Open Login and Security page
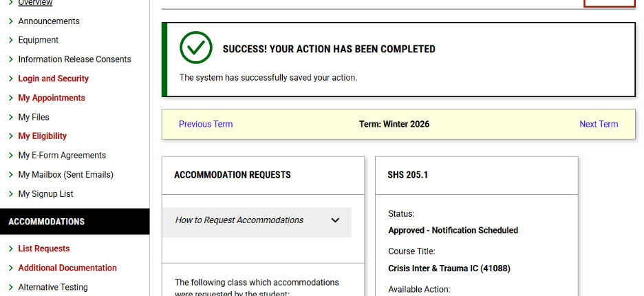This screenshot has height=296, width=644. coord(54,78)
